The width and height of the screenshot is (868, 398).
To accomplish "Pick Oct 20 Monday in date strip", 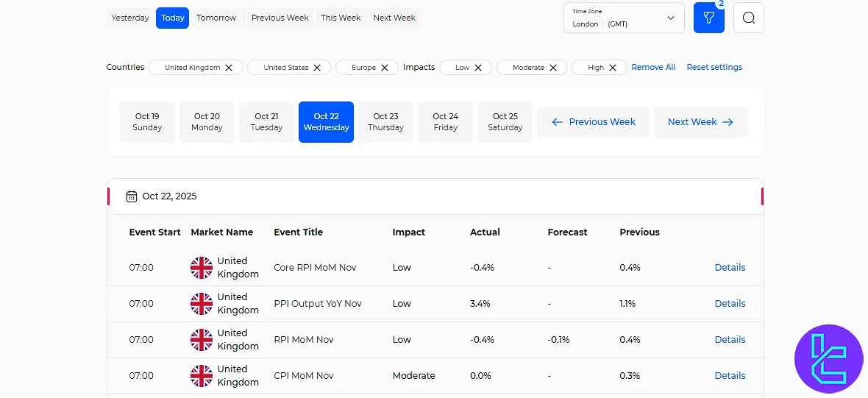I will tap(207, 122).
